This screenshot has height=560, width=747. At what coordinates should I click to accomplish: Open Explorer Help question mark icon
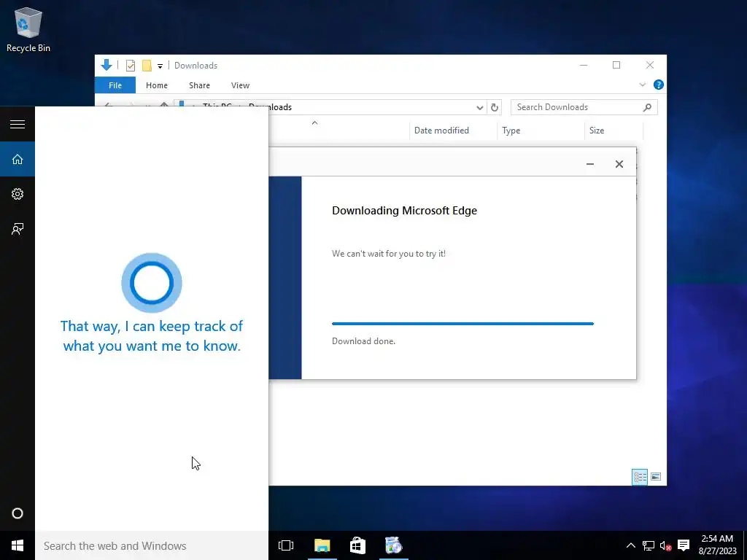pyautogui.click(x=659, y=85)
